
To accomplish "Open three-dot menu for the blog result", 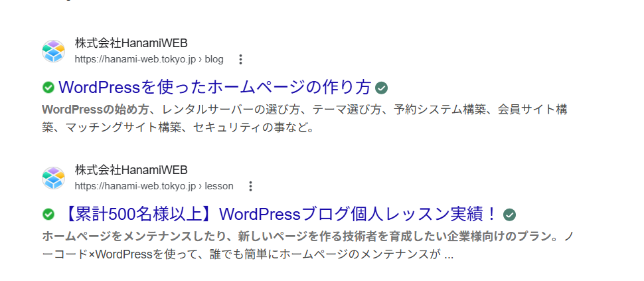I will click(241, 59).
